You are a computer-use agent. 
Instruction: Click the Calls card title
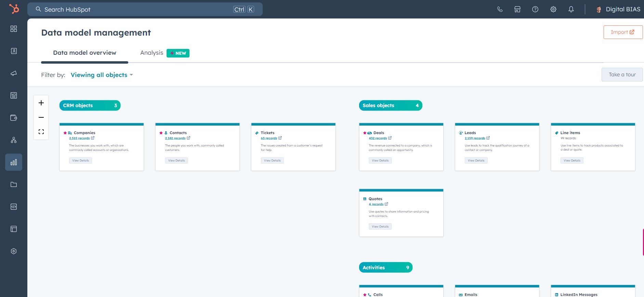378,295
